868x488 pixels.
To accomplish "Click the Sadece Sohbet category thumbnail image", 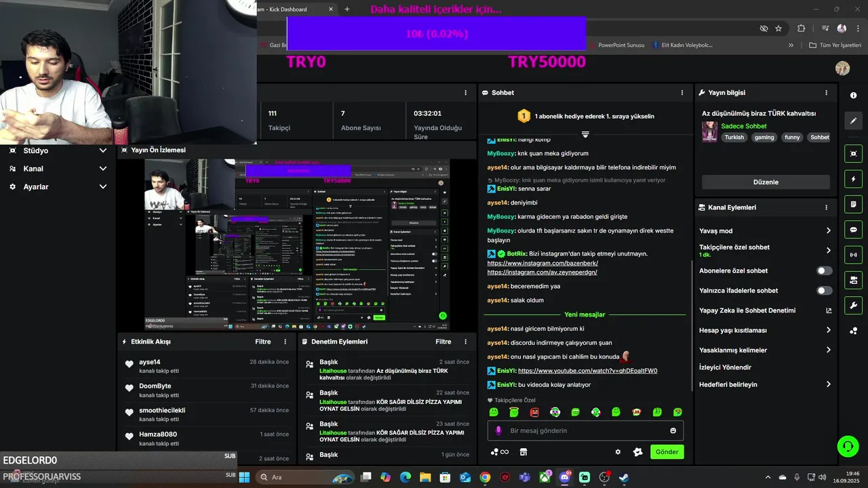I will pos(709,131).
